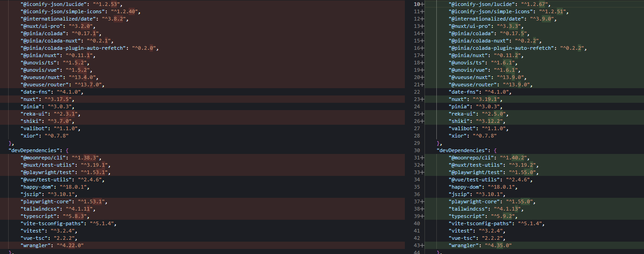The height and width of the screenshot is (254, 644).
Task: Click the "valibot" key on line 27
Action: 462,128
